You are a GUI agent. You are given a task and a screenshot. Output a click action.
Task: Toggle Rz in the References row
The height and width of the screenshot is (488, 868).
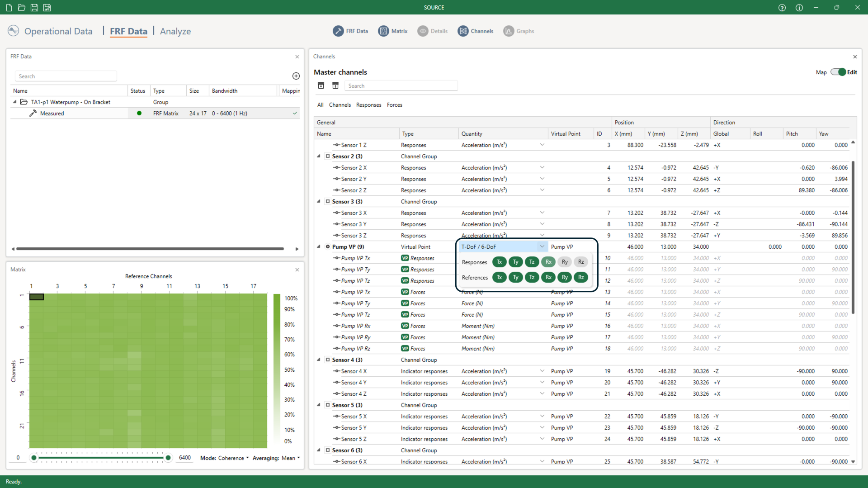[x=581, y=277]
